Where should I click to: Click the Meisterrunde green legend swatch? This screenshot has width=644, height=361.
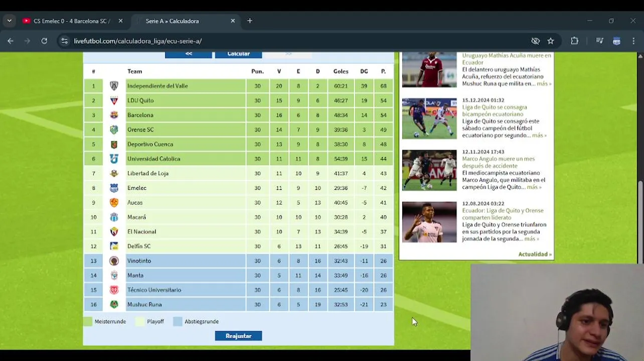[x=88, y=321]
